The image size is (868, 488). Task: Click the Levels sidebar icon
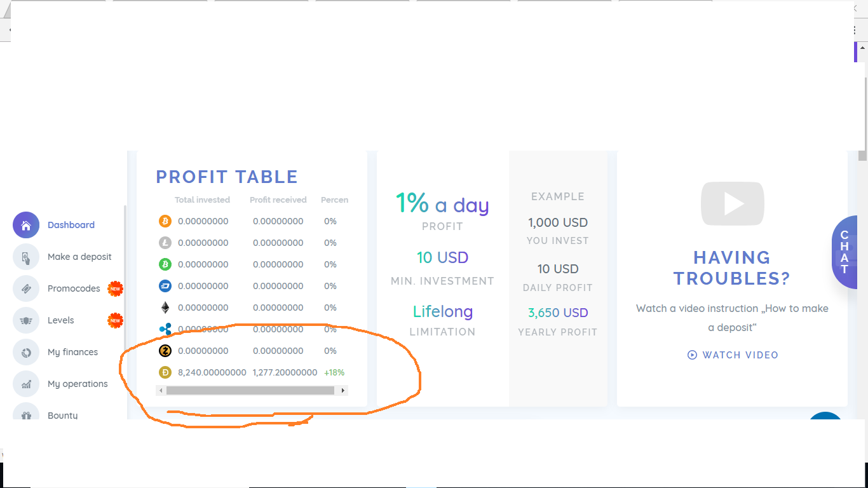pyautogui.click(x=26, y=320)
